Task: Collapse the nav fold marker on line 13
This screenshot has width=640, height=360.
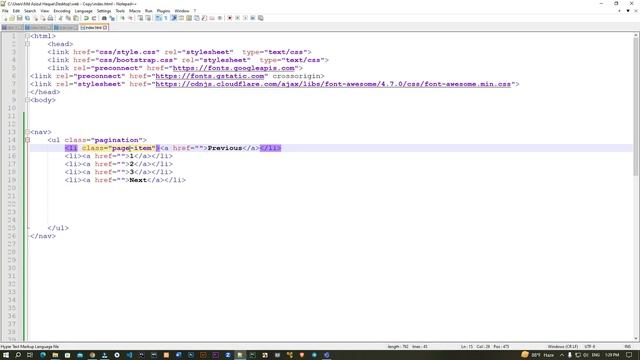Action: (27, 132)
